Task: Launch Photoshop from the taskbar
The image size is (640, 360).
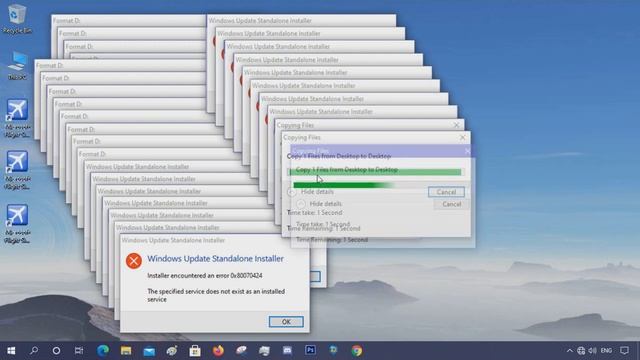Action: click(310, 350)
